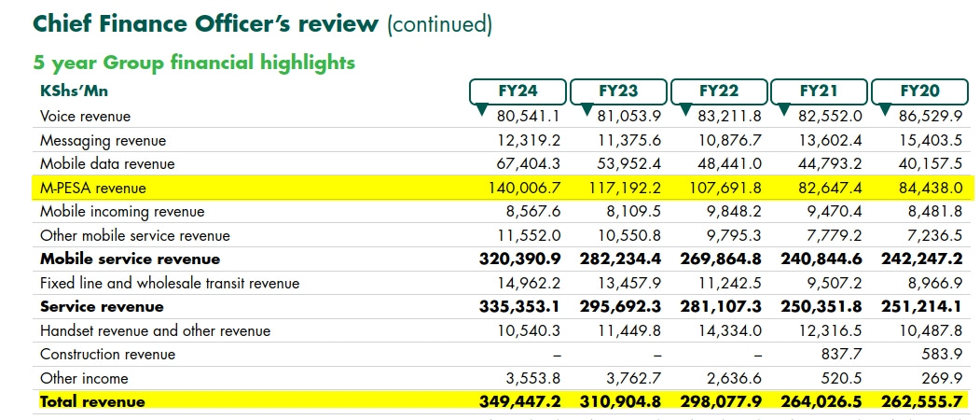Click the FY22 column header
This screenshot has height=420, width=980.
click(719, 91)
